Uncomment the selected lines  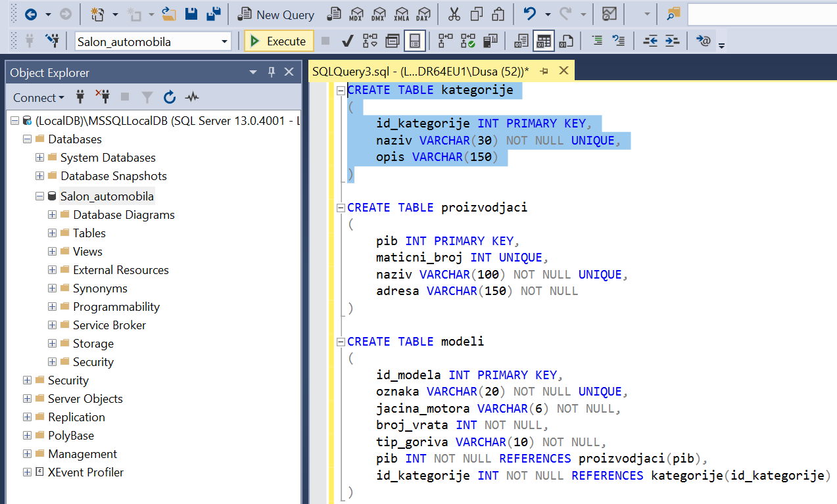coord(618,41)
